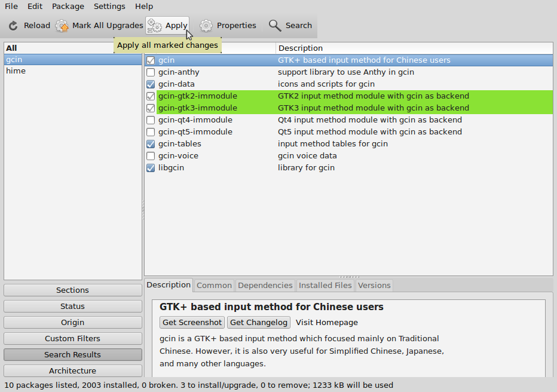
Task: Open the Help menu
Action: 144,7
